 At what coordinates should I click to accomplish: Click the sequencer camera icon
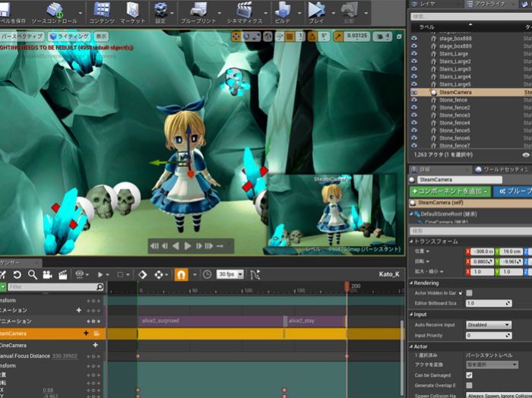pos(47,275)
